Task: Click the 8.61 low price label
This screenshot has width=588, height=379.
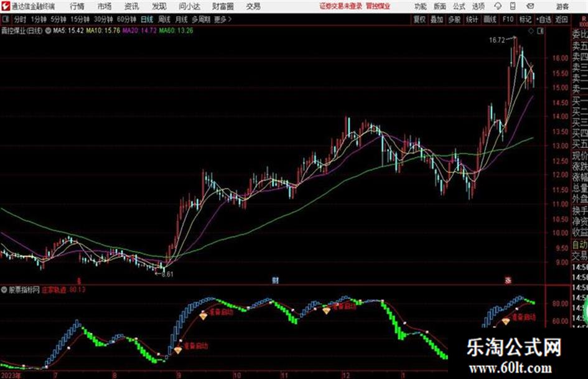Action: coord(167,274)
